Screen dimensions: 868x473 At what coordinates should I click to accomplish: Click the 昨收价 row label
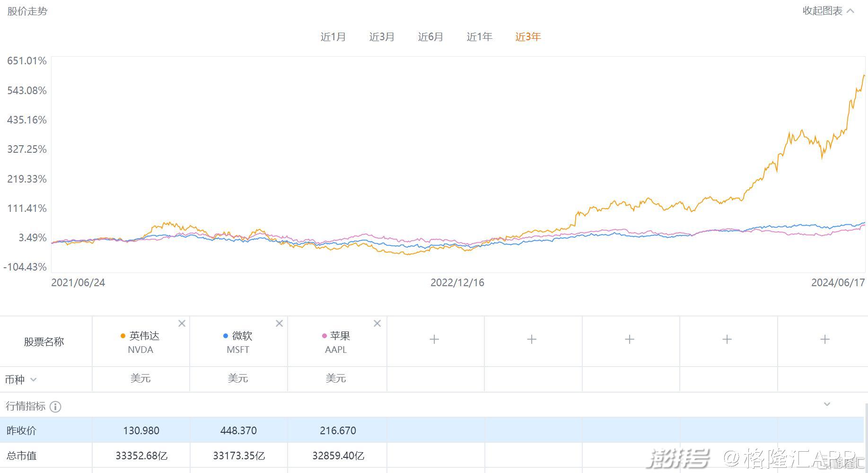coord(21,430)
